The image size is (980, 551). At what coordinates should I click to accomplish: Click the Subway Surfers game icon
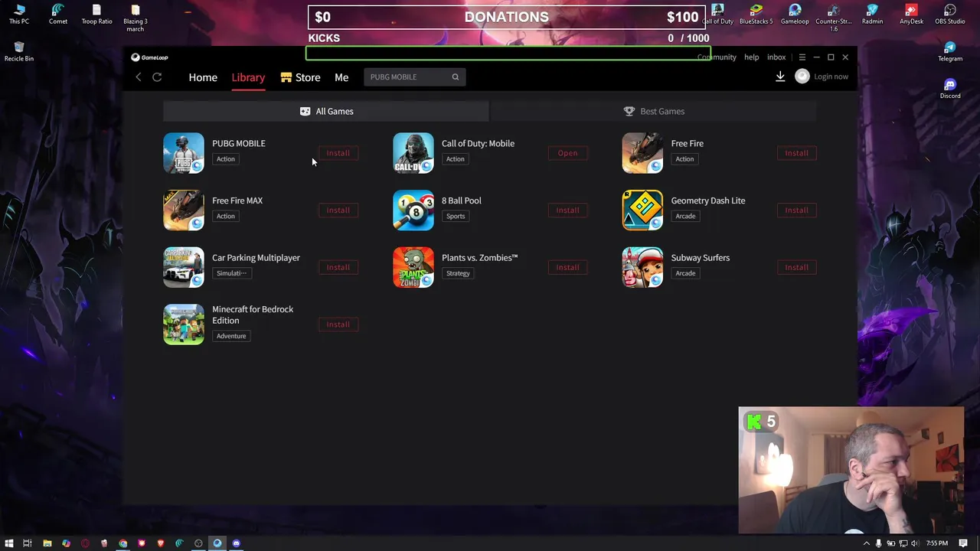click(x=642, y=267)
